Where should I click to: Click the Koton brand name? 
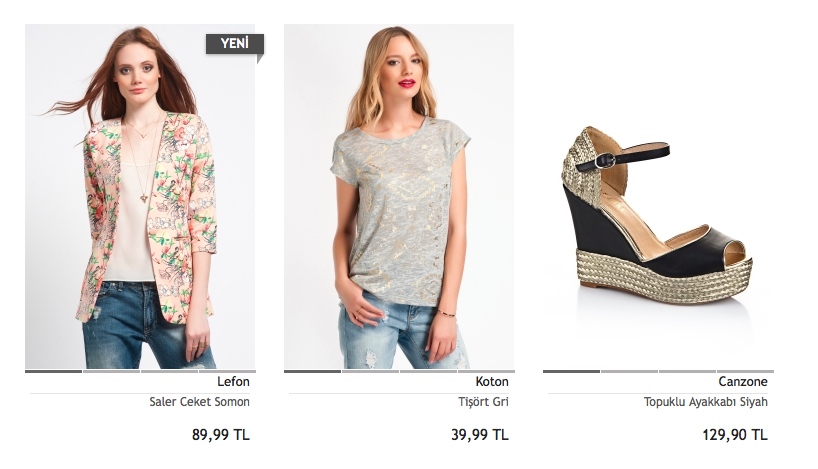492,382
